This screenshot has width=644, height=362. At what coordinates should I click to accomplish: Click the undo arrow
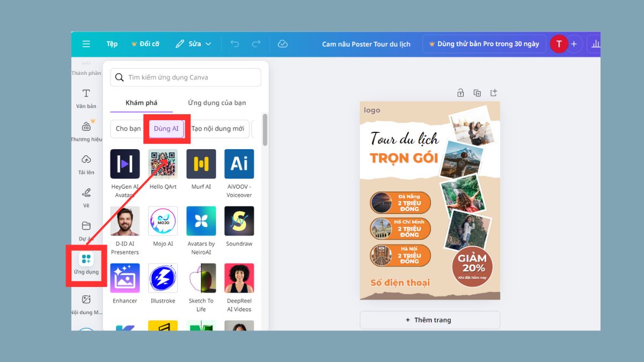point(235,44)
